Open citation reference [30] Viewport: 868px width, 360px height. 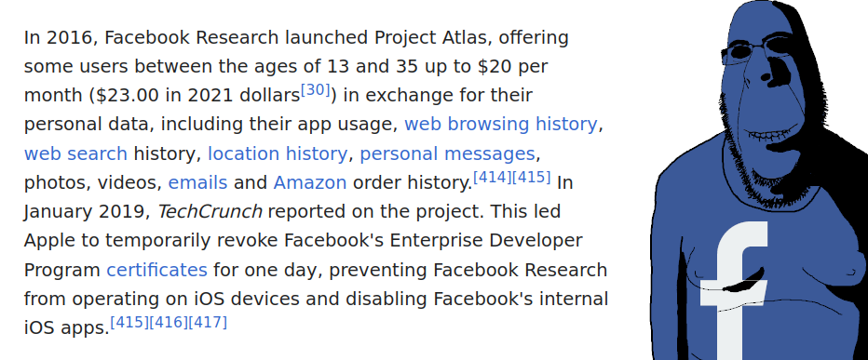point(316,89)
